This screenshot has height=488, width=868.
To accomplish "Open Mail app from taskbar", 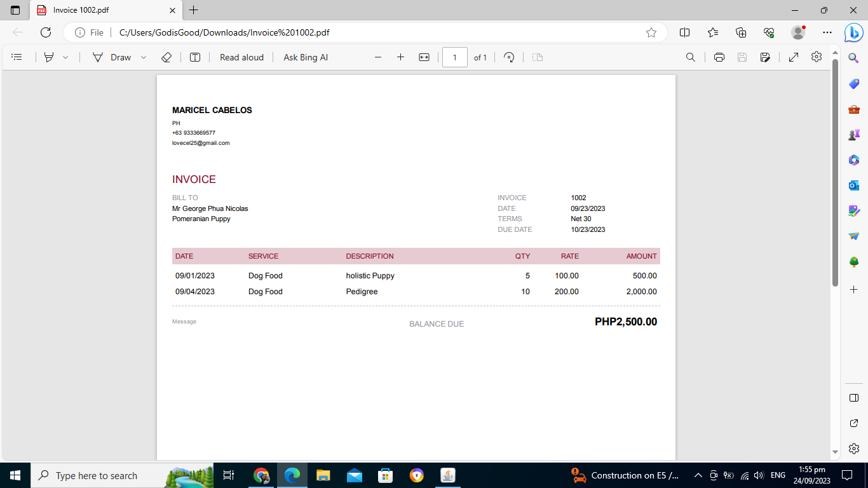I will pos(355,475).
